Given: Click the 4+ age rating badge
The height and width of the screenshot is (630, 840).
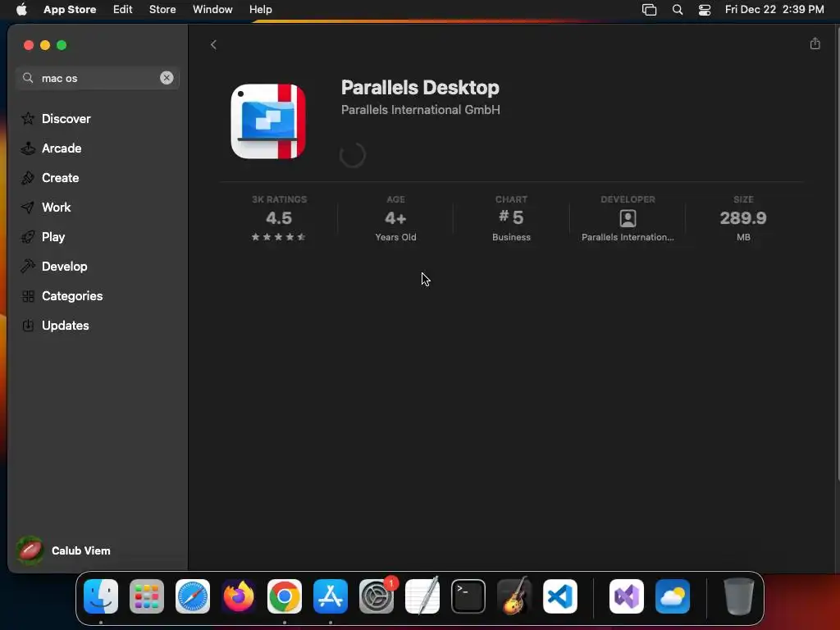Looking at the screenshot, I should point(395,218).
